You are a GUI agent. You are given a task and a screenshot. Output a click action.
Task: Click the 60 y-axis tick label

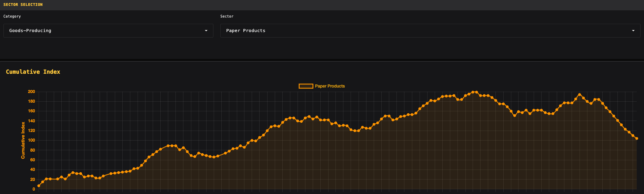pos(32,160)
